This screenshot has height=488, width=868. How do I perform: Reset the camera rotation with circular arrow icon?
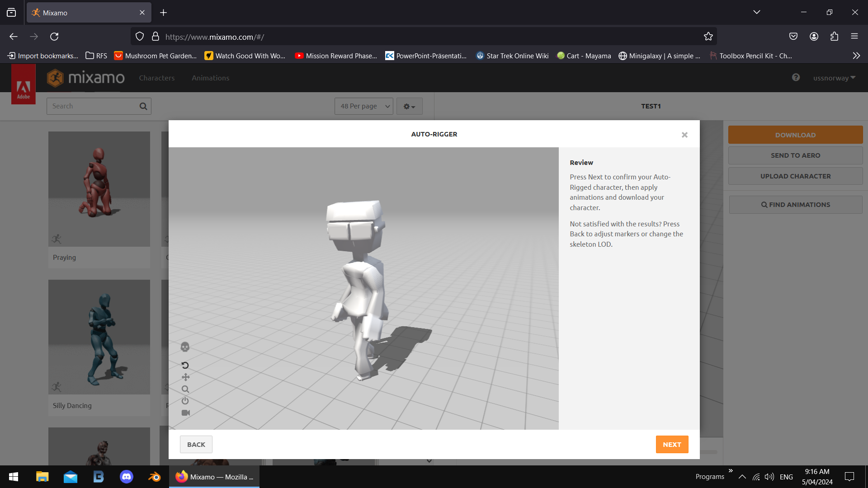185,365
